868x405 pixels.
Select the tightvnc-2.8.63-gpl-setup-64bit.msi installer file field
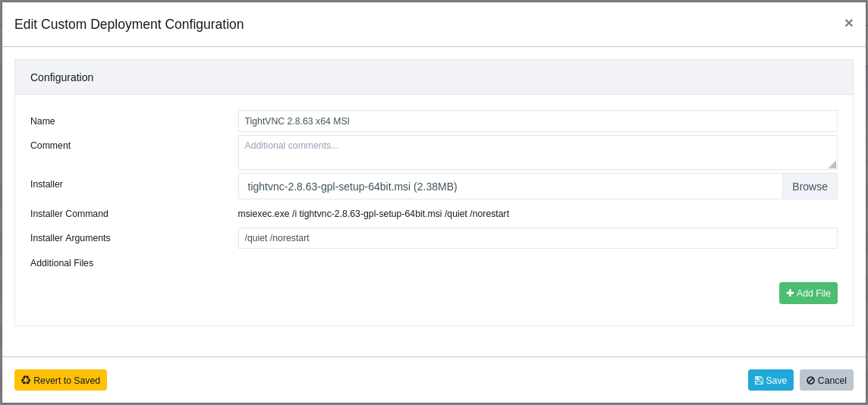click(x=511, y=187)
